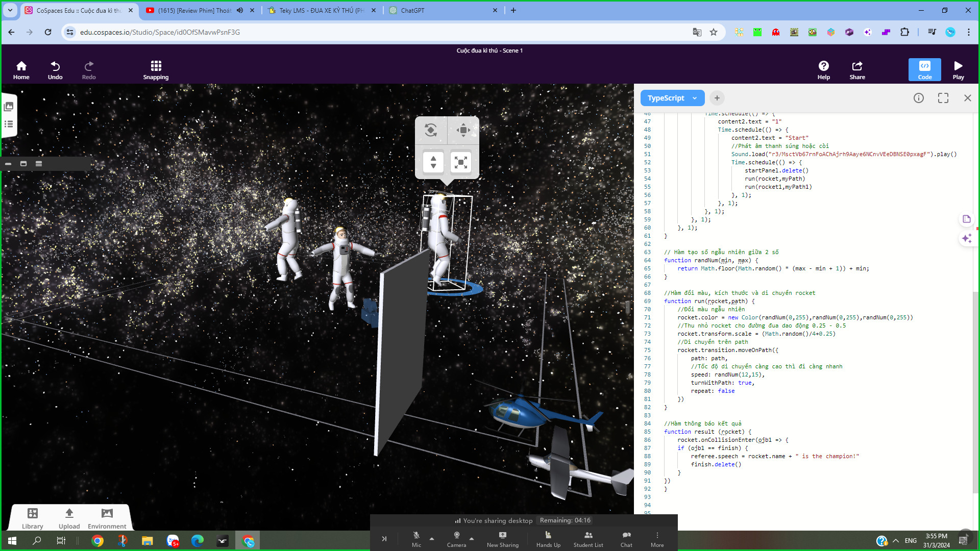Toggle the Code editor panel
This screenshot has height=551, width=980.
tap(924, 70)
